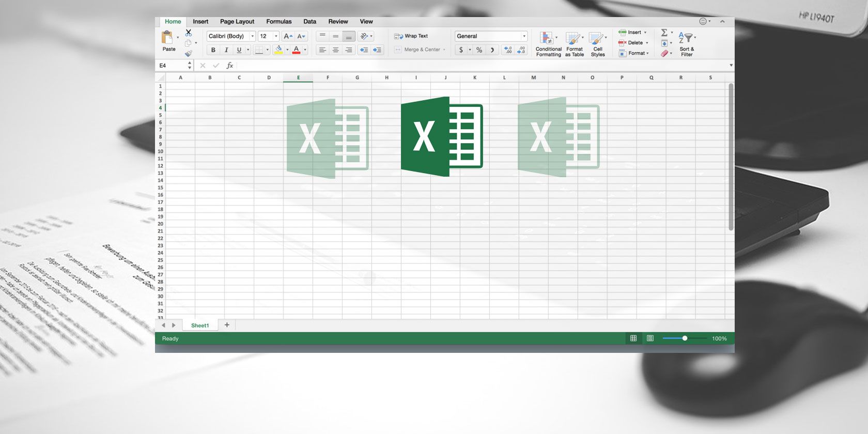Click the Insert cells button
Image resolution: width=868 pixels, height=434 pixels.
tap(632, 33)
